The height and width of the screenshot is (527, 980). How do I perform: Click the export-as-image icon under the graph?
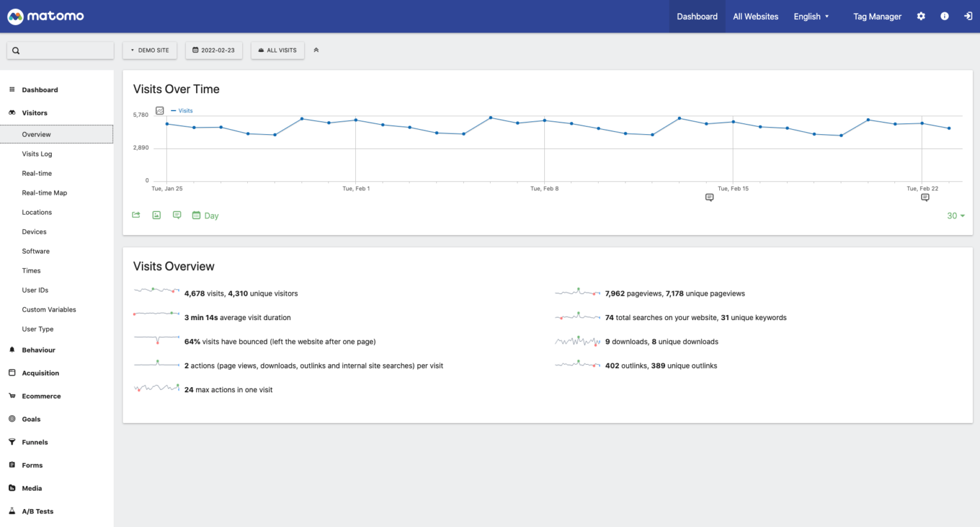157,215
